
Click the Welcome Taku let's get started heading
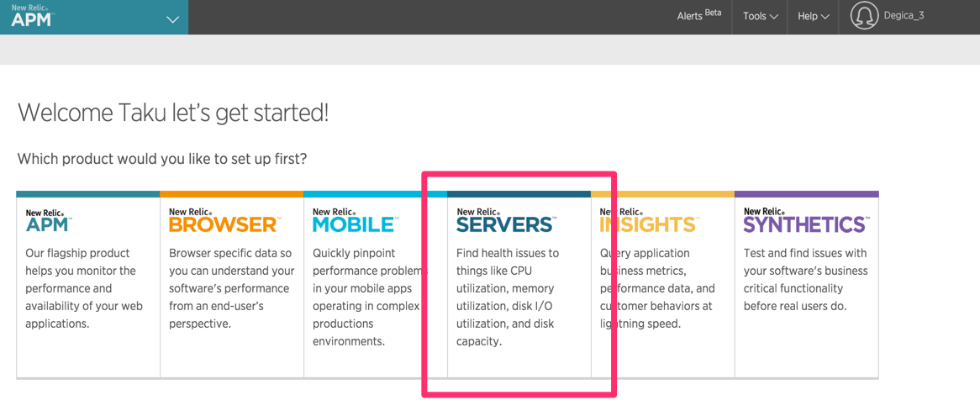tap(173, 114)
